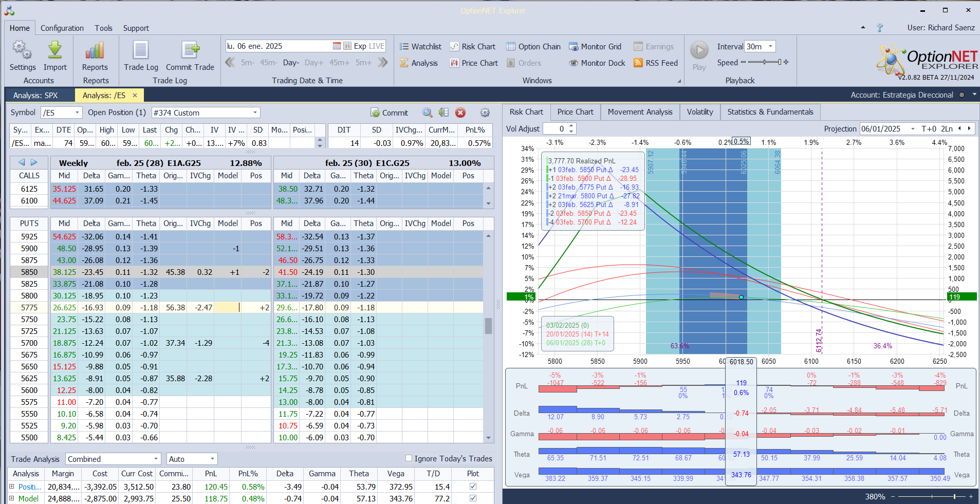The height and width of the screenshot is (504, 980).
Task: Go to next expiration with right arrow
Action: point(34,162)
